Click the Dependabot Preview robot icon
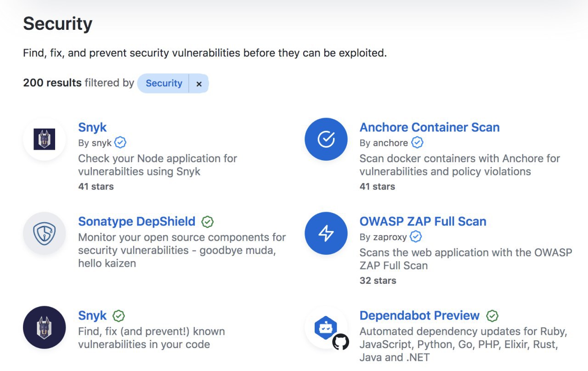The width and height of the screenshot is (588, 371). (326, 327)
